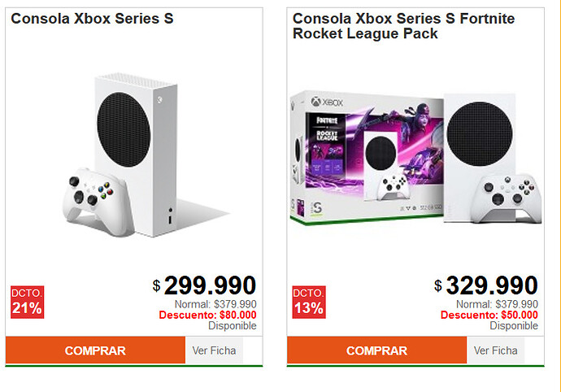The image size is (561, 392).
Task: Click COMPRAR for the Fortnite Rocket League Pack
Action: pos(376,351)
